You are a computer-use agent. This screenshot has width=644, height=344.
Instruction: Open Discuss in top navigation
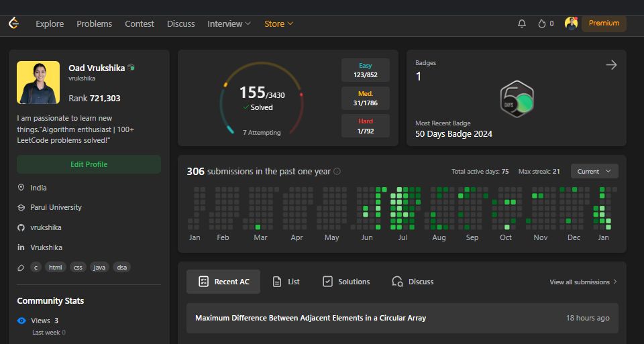[180, 24]
